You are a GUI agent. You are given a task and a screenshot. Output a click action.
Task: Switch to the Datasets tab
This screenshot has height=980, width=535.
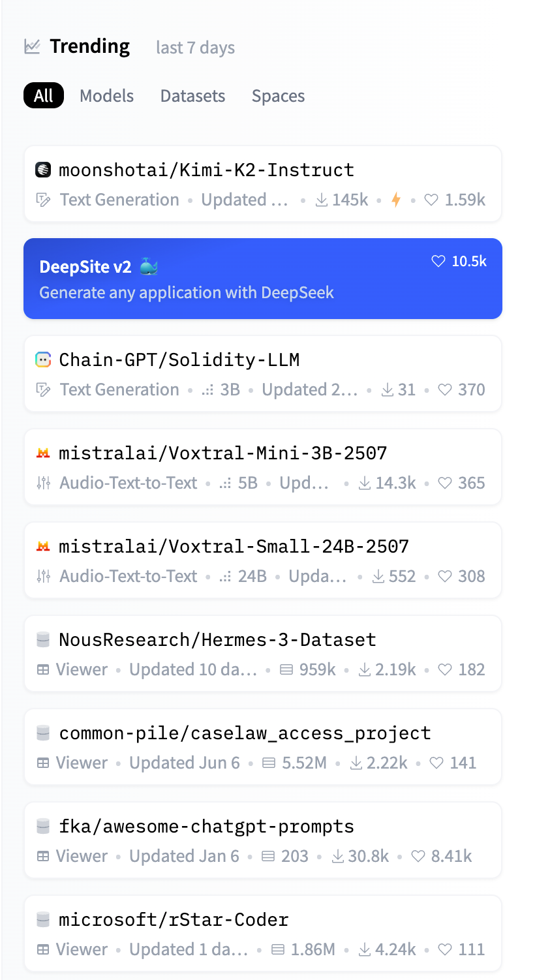(192, 96)
